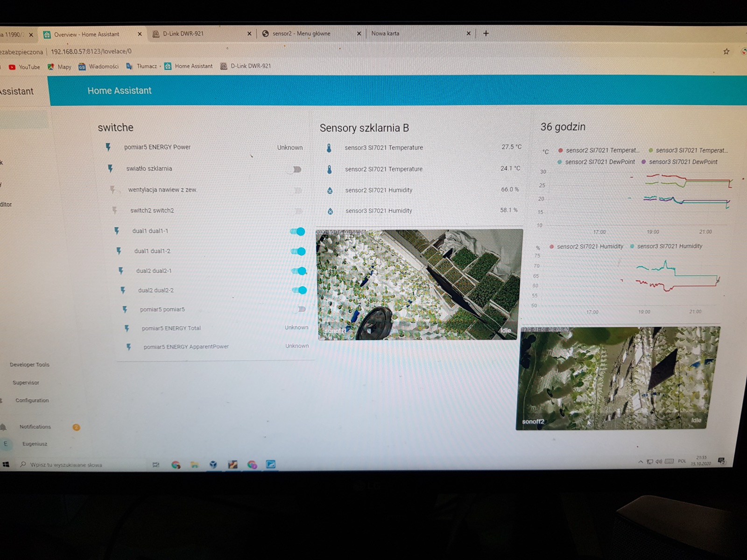Open Supervisor in the sidebar
Viewport: 747px width, 560px height.
[x=26, y=383]
